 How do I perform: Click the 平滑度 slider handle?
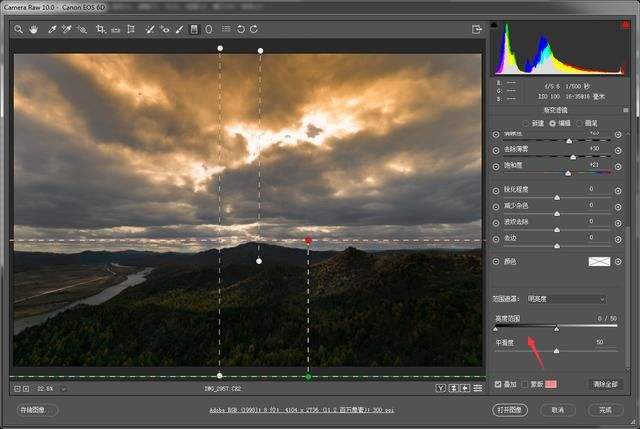pos(556,351)
